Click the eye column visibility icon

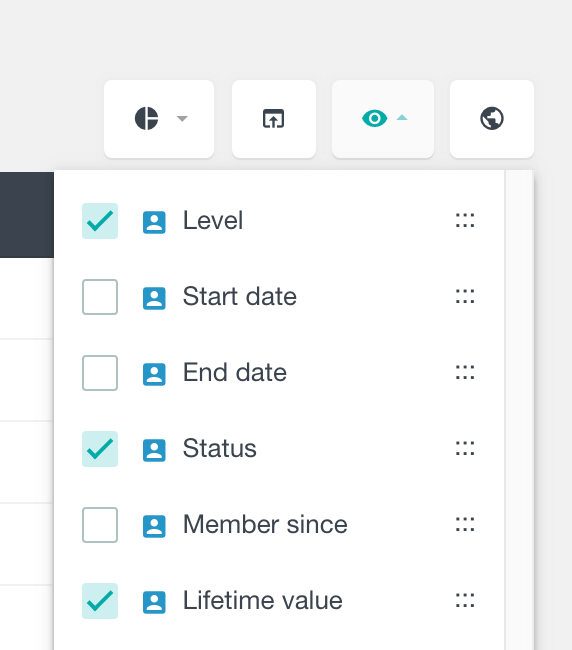374,119
